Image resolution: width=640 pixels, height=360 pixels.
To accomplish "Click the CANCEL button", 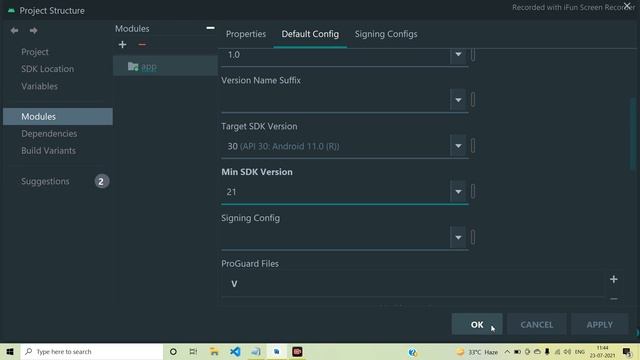I will (x=537, y=324).
